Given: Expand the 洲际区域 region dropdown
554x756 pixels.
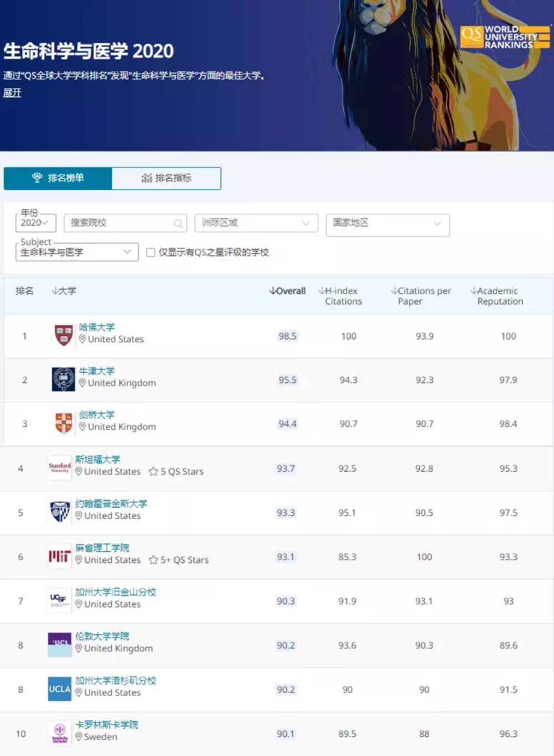Looking at the screenshot, I should (256, 223).
